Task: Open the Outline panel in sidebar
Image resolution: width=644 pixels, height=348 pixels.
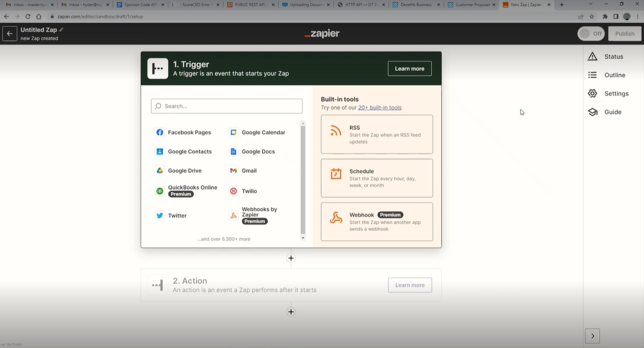Action: 607,75
